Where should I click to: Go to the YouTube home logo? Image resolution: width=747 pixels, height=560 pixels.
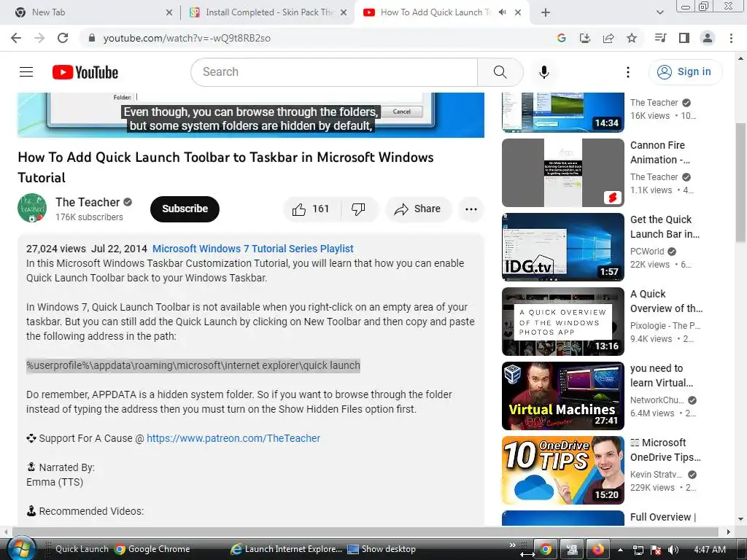point(85,72)
